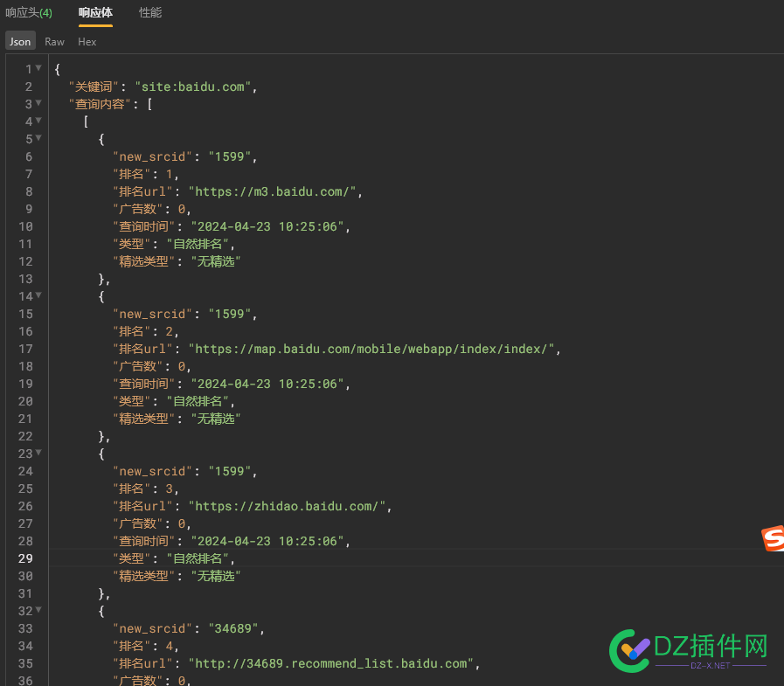Click 排名 value 4 on line 34
The image size is (784, 686).
[x=169, y=646]
